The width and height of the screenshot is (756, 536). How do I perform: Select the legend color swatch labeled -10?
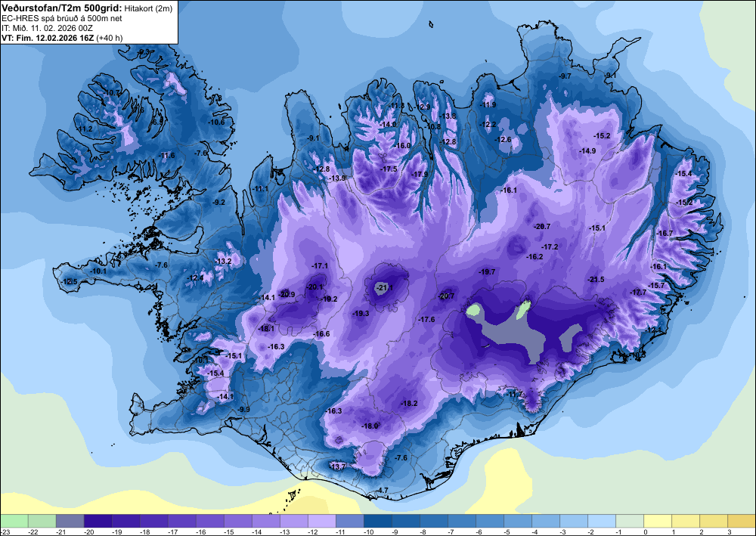pyautogui.click(x=378, y=521)
